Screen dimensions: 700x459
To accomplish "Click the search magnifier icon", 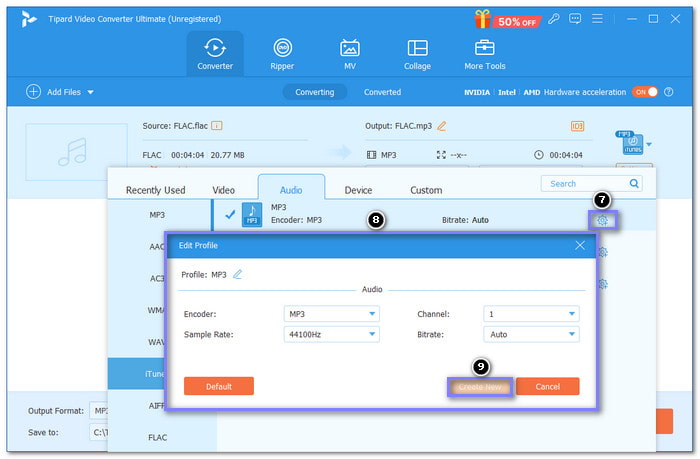I will 634,184.
